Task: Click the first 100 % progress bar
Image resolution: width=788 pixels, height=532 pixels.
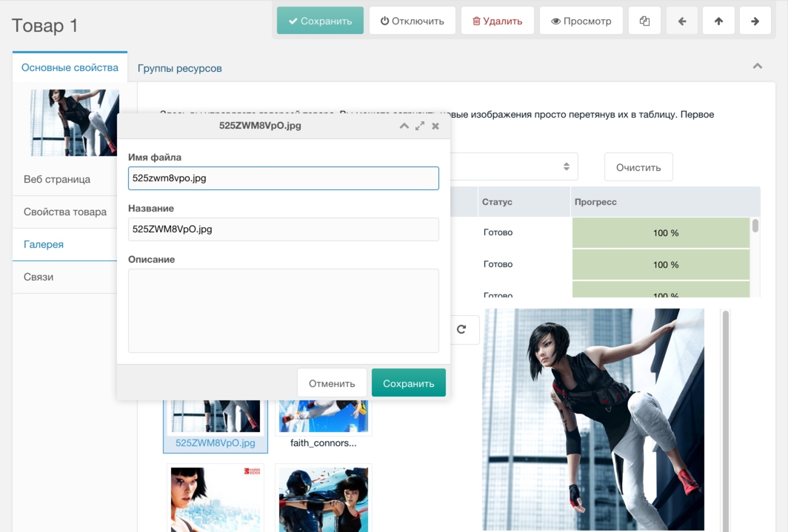Action: tap(661, 233)
